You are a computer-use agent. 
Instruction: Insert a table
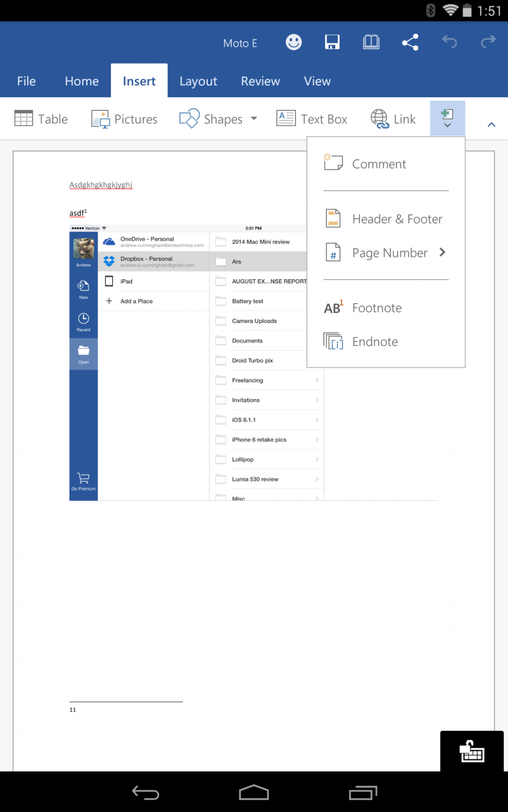coord(41,119)
